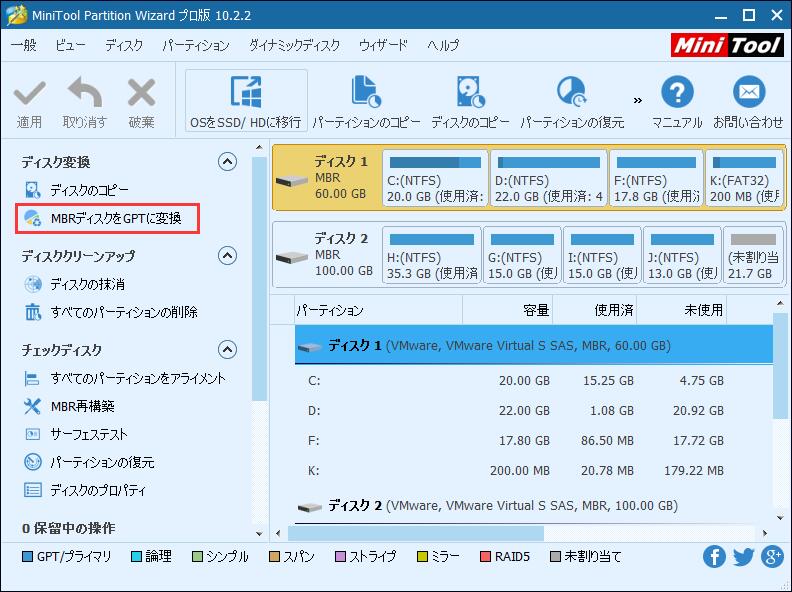Select the K: row in list

[x=534, y=470]
